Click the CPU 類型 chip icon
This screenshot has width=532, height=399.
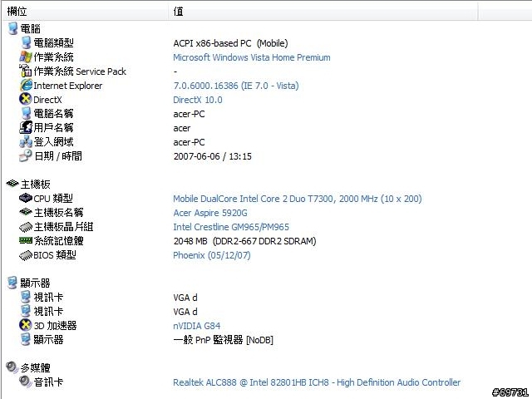click(26, 198)
